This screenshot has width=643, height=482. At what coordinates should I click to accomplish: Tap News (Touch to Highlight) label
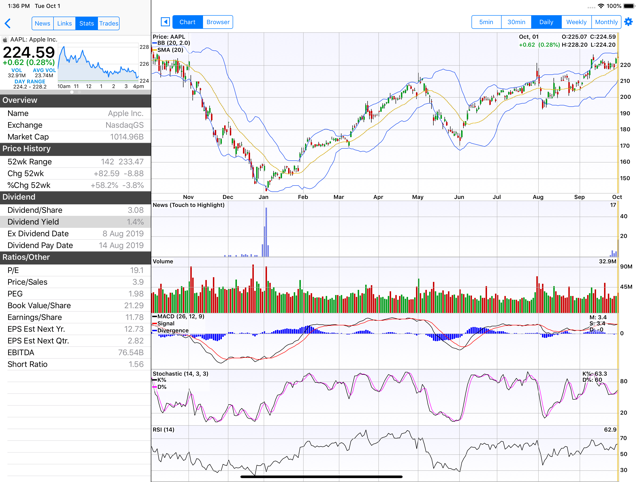(189, 205)
